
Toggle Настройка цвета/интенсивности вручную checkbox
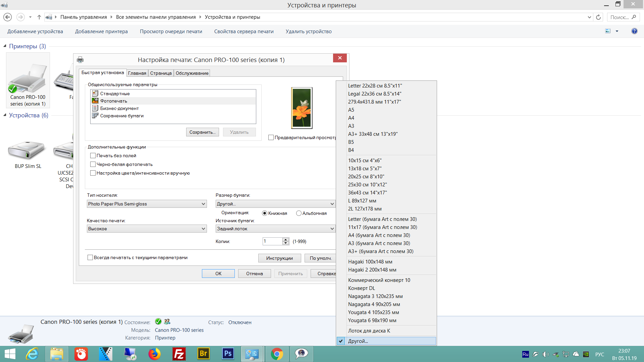pos(93,173)
